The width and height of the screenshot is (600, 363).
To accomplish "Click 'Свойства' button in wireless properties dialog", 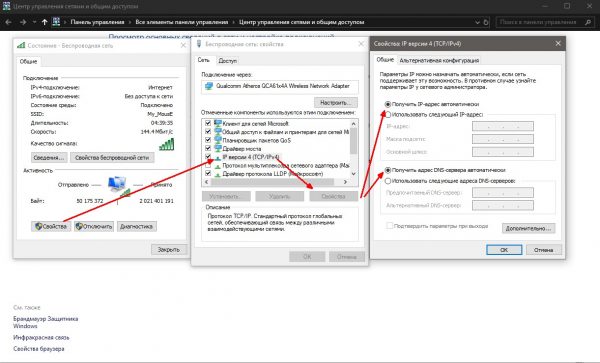I will pyautogui.click(x=334, y=196).
